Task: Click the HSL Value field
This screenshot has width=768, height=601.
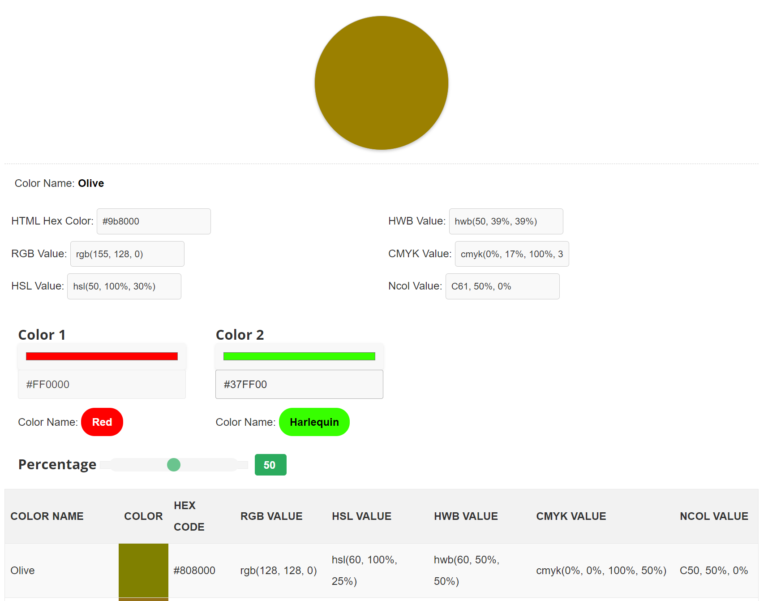Action: tap(124, 286)
